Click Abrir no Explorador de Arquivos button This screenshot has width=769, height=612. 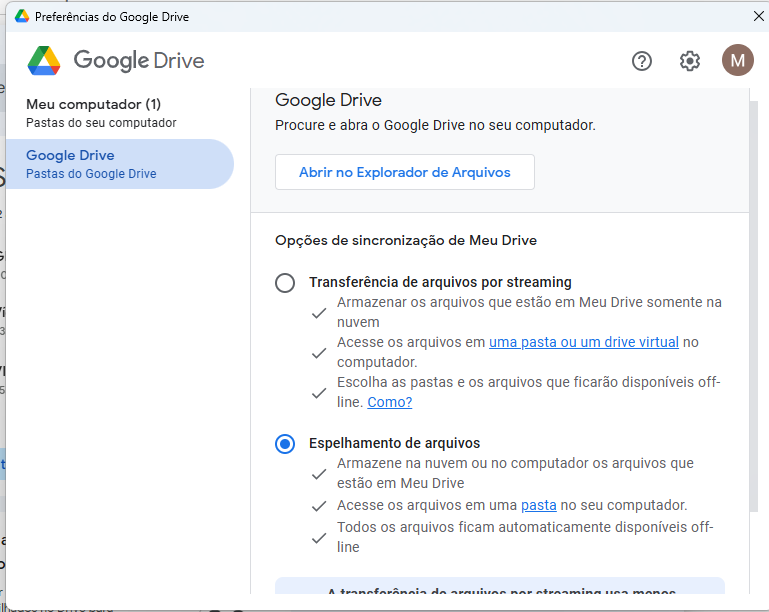pyautogui.click(x=405, y=172)
